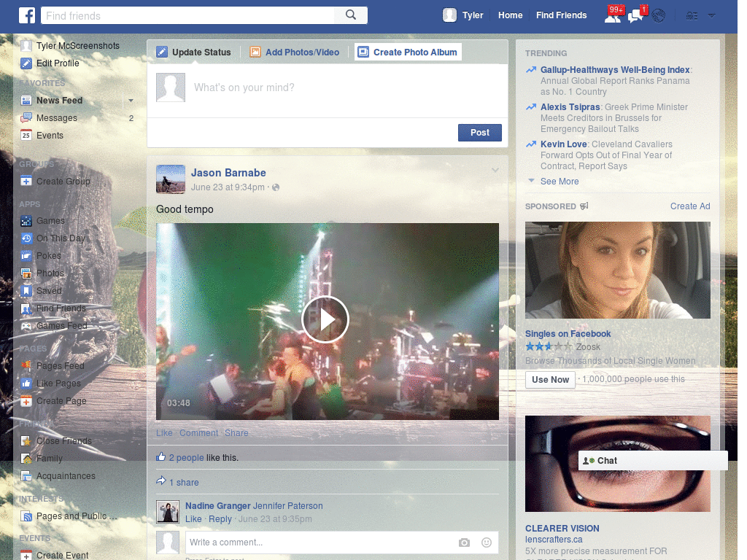Open the Chat bar

pyautogui.click(x=653, y=461)
